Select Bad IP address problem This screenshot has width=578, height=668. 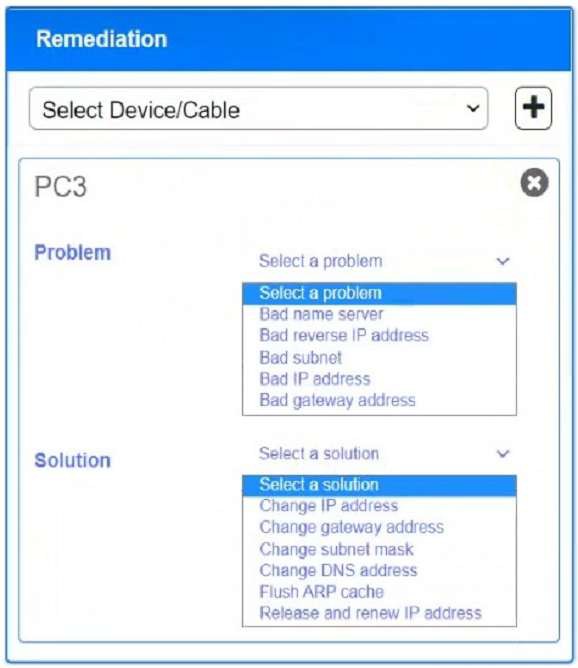coord(380,379)
